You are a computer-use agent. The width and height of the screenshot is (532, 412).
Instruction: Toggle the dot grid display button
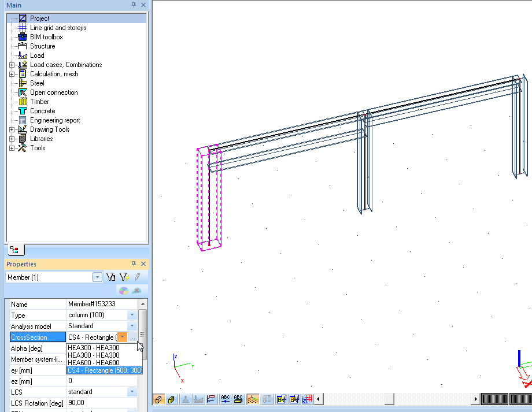252,399
